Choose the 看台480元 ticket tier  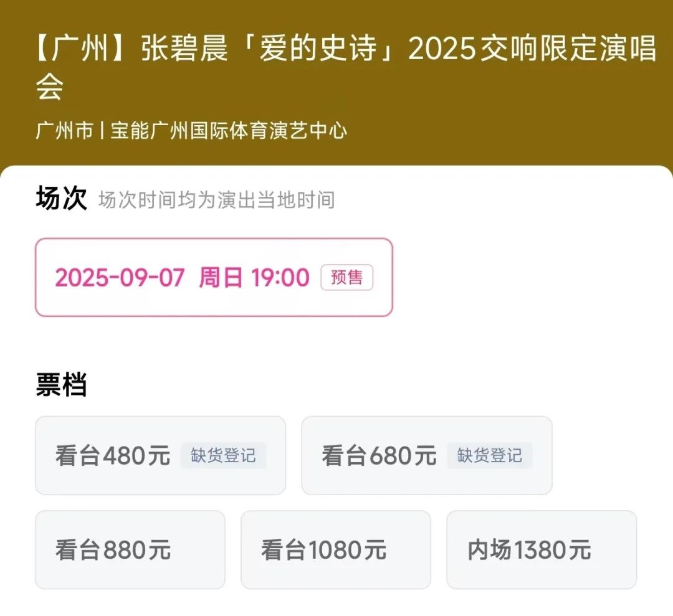pyautogui.click(x=112, y=456)
